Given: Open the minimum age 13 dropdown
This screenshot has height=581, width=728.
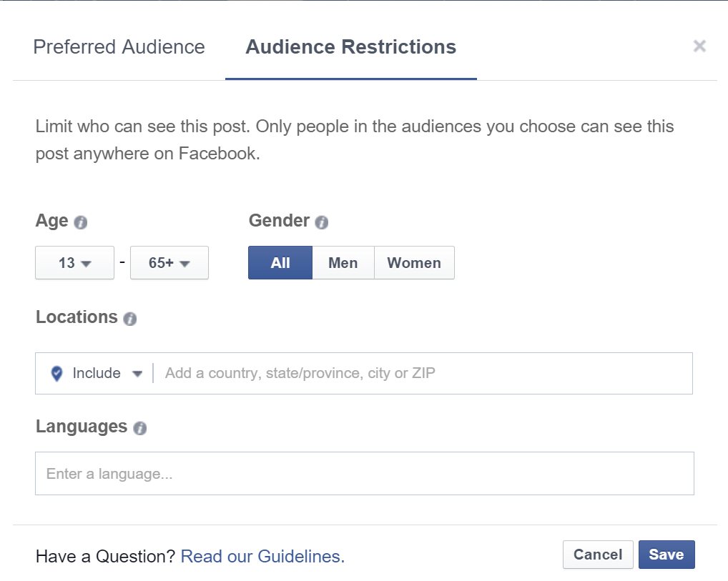Looking at the screenshot, I should [74, 263].
